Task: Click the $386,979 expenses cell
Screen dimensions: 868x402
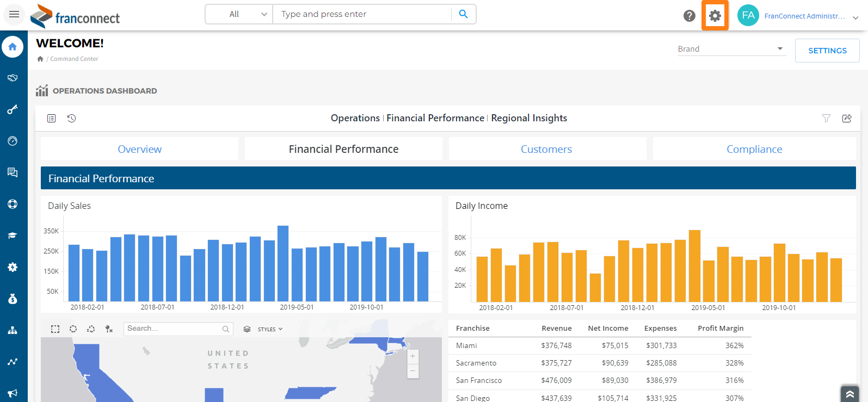Action: coord(661,380)
